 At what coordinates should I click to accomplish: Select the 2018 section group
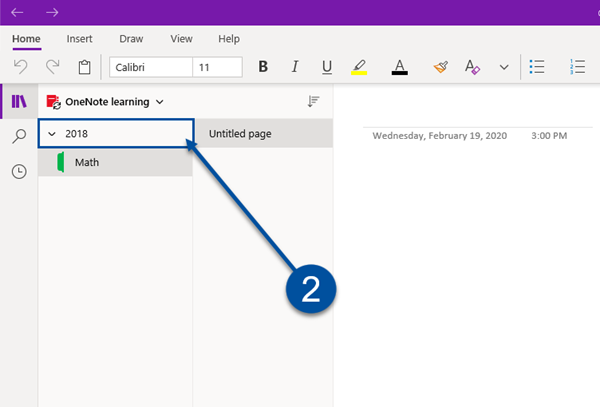point(116,133)
